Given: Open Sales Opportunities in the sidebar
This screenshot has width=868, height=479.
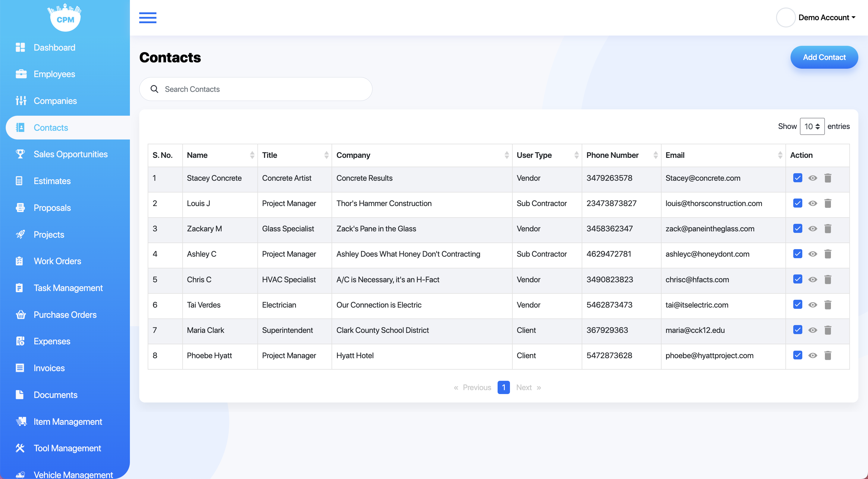Looking at the screenshot, I should pyautogui.click(x=71, y=154).
